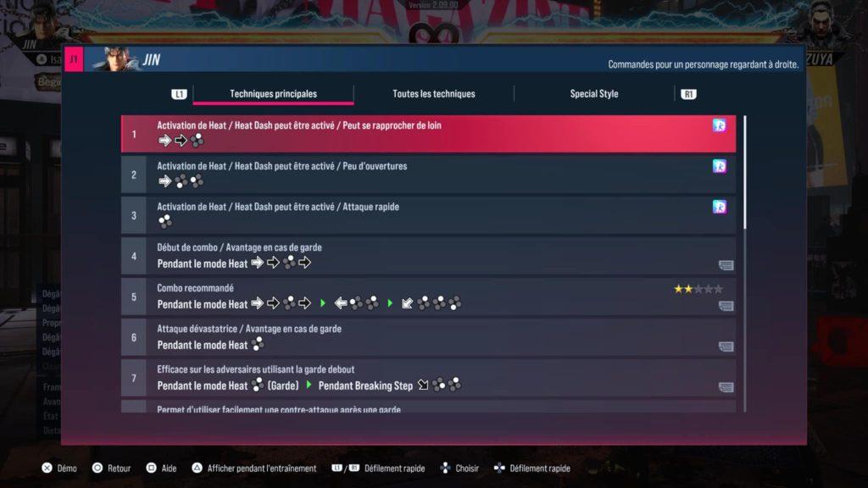Viewport: 868px width, 488px height.
Task: Select the Heat activation icon on move 1
Action: (719, 125)
